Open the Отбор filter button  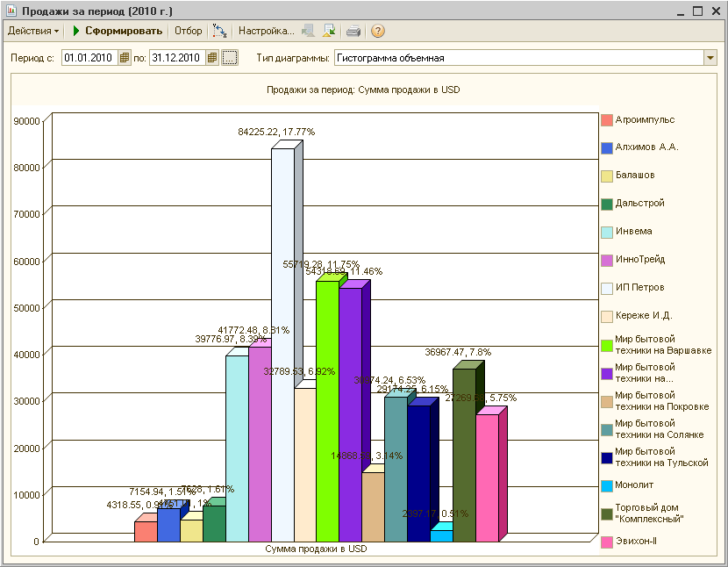pos(188,31)
